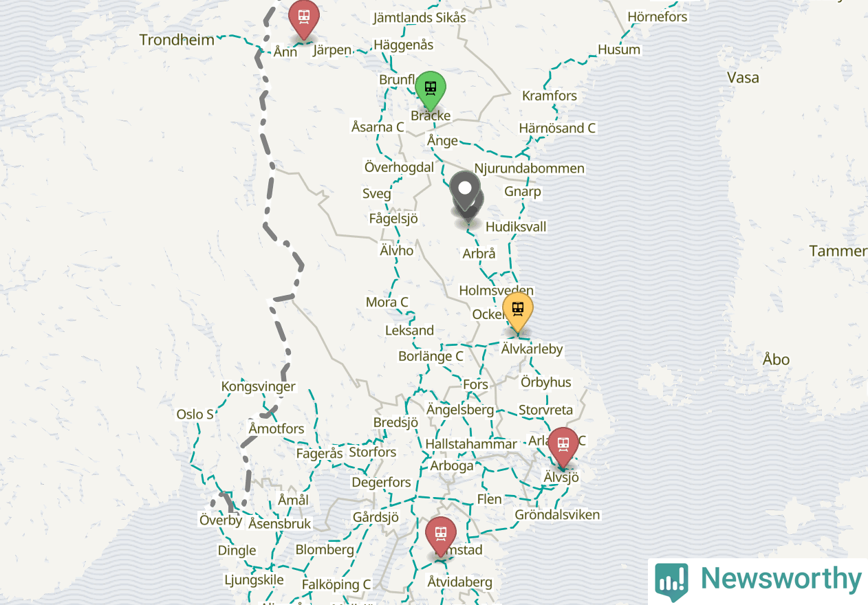The width and height of the screenshot is (868, 605).
Task: Click the Trondheim city label
Action: (177, 40)
